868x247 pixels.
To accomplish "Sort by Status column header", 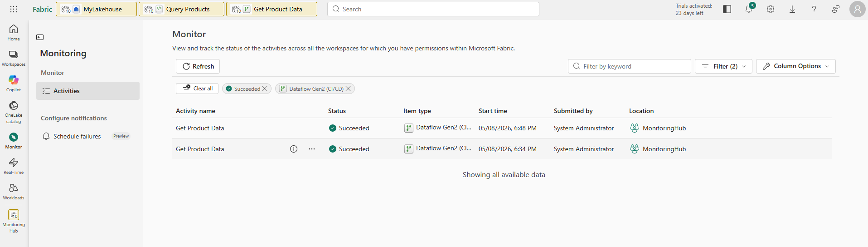I will tap(337, 111).
